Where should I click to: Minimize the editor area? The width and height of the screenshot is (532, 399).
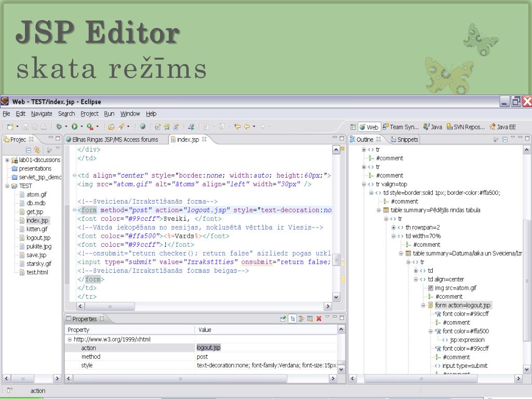click(335, 138)
